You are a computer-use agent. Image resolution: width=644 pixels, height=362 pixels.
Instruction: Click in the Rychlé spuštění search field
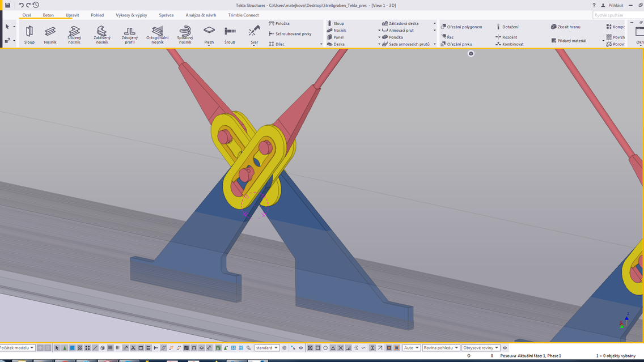pyautogui.click(x=618, y=15)
